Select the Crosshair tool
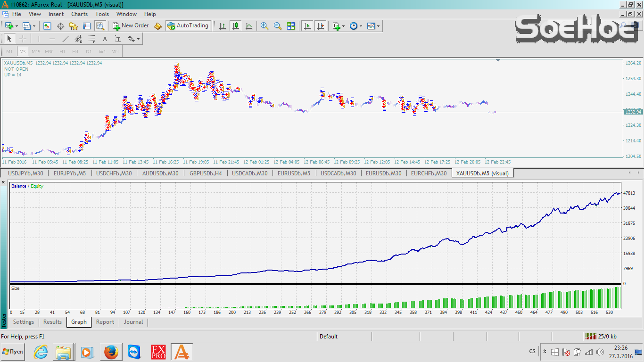644x362 pixels. 23,39
